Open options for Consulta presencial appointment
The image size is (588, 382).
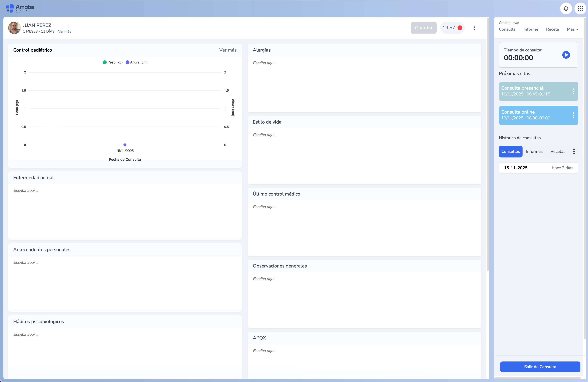(x=573, y=91)
